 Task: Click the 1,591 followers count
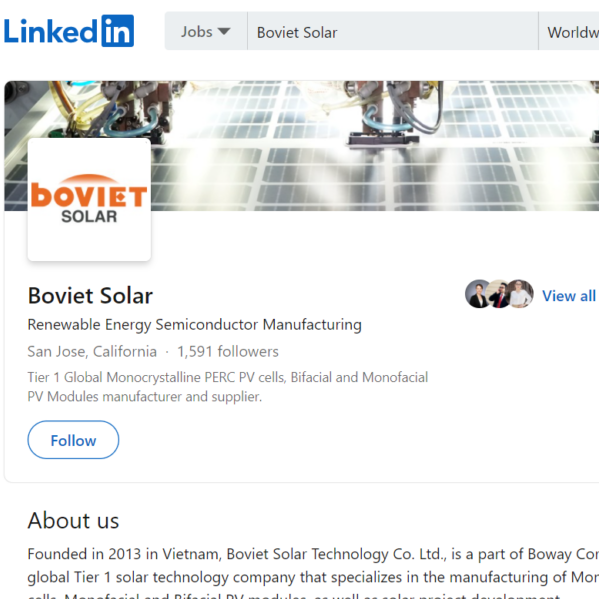tap(228, 351)
